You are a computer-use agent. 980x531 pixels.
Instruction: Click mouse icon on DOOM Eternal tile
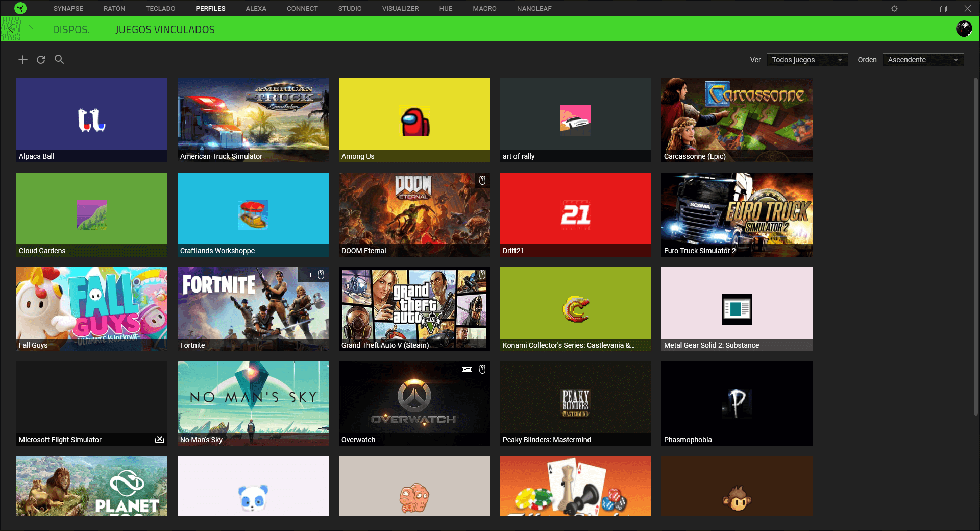(482, 180)
